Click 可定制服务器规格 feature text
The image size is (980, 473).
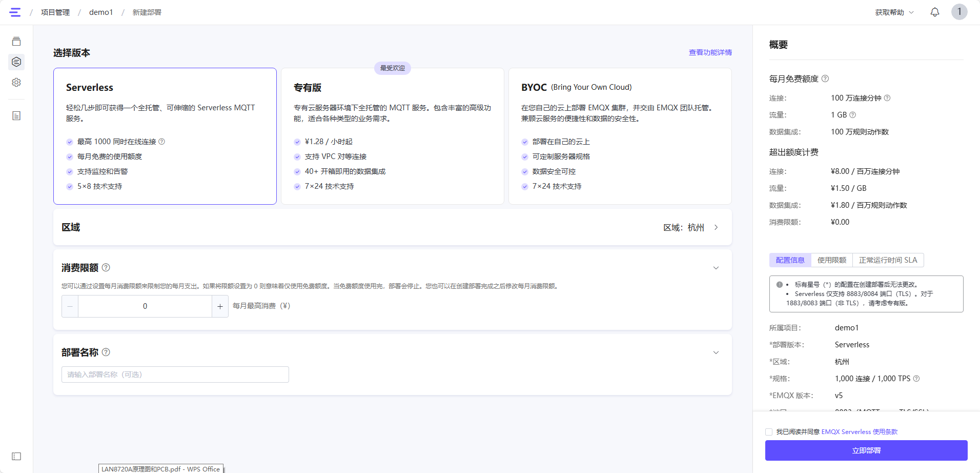pyautogui.click(x=561, y=156)
